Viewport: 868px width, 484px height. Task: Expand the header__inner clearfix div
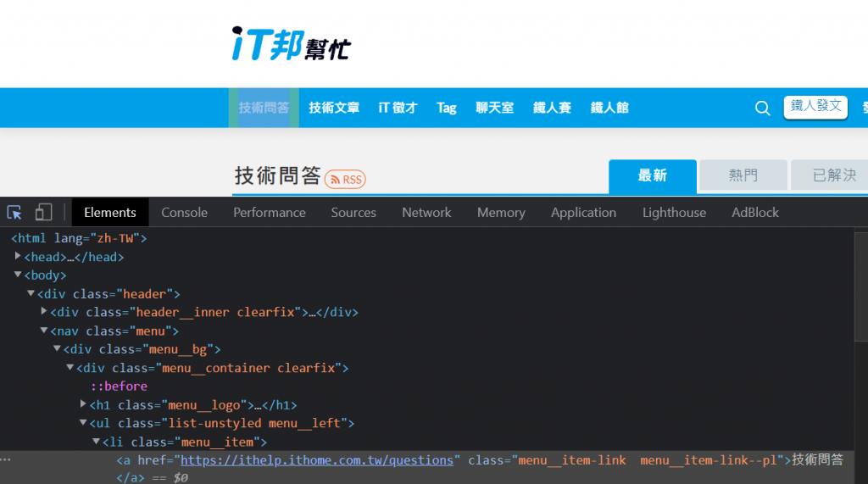coord(45,312)
